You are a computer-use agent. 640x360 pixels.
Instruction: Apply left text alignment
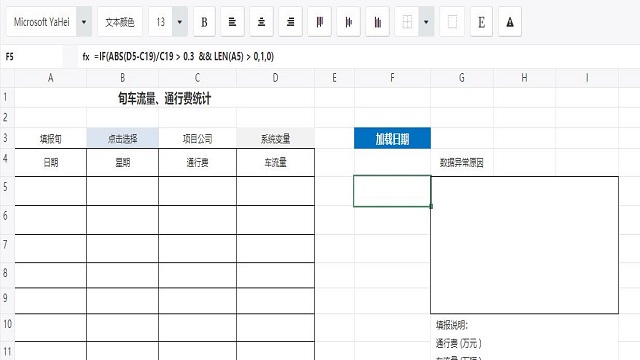point(232,22)
